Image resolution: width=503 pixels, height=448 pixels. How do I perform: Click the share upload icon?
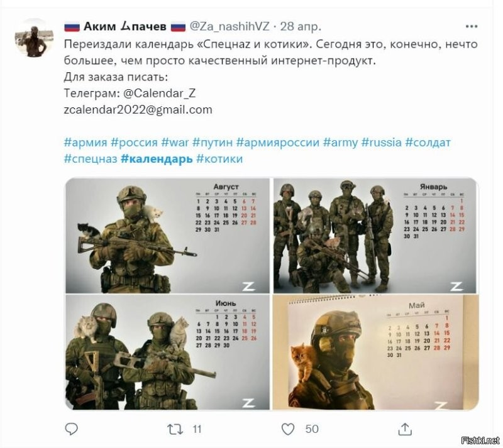click(x=405, y=429)
